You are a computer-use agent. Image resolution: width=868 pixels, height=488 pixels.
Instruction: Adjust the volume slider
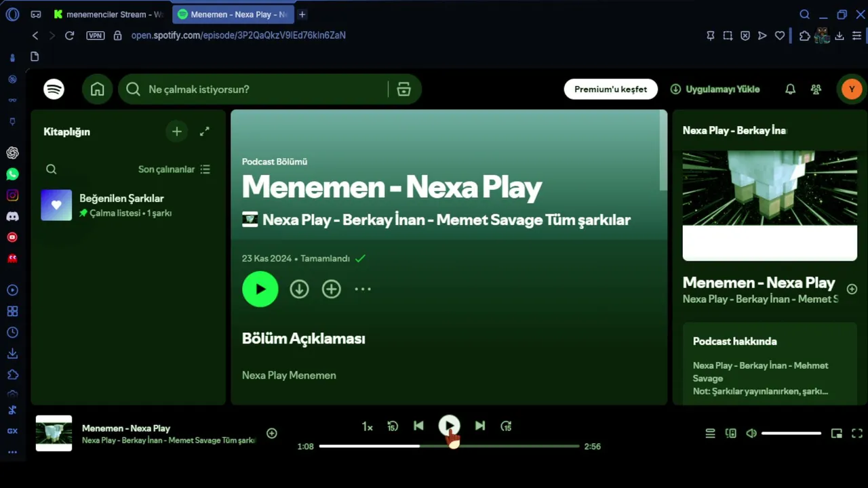791,433
